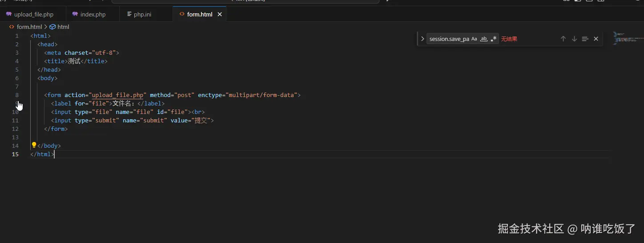
Task: Click the PHP elephant icon on upload_file.php tab
Action: [8, 14]
